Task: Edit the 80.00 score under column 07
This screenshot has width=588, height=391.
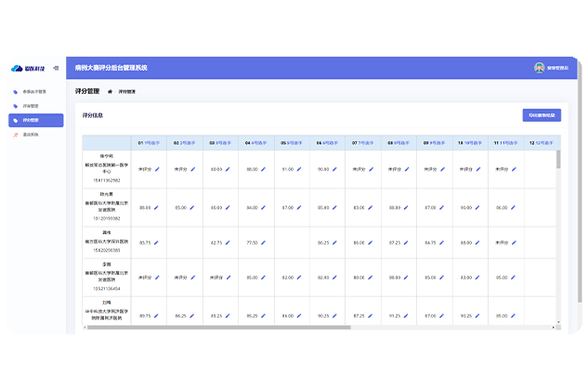Action: [370, 278]
